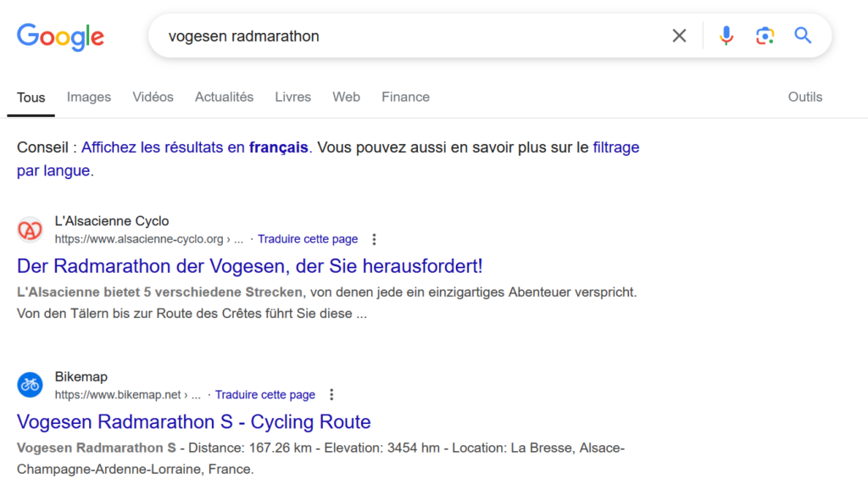Open three-dot menu for Bikemap result
This screenshot has width=868, height=484.
331,395
